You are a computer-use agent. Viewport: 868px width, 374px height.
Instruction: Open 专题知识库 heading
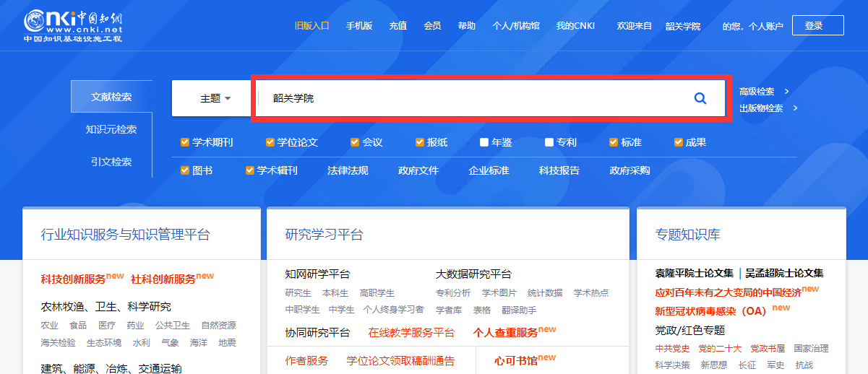pos(688,235)
